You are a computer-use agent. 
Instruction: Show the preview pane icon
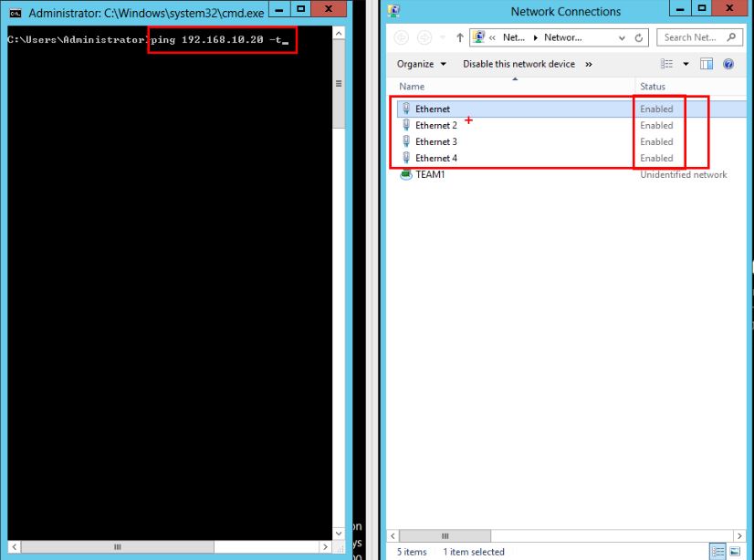point(707,64)
